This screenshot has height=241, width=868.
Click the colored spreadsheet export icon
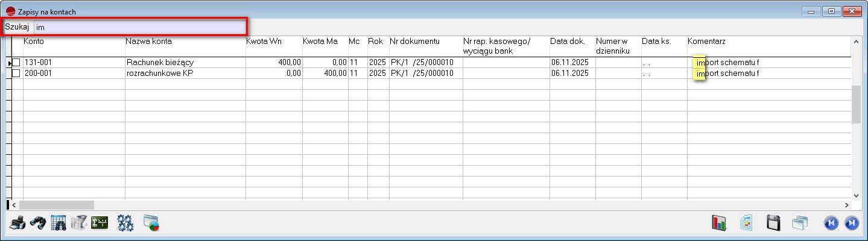click(746, 223)
